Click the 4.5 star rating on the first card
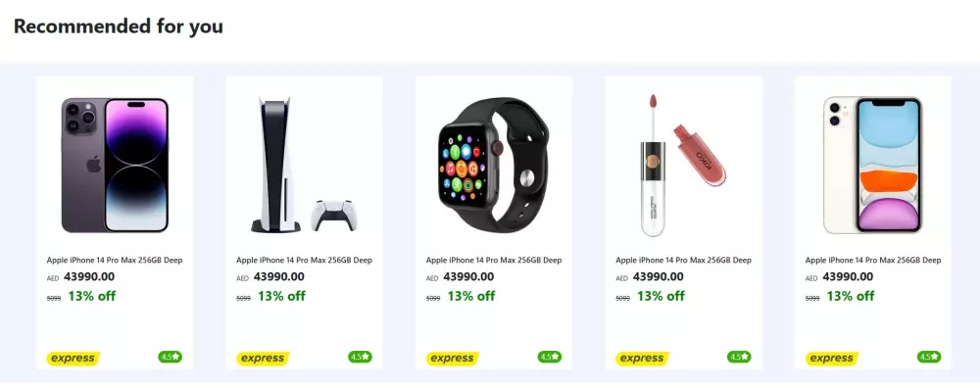980x388 pixels. [170, 357]
